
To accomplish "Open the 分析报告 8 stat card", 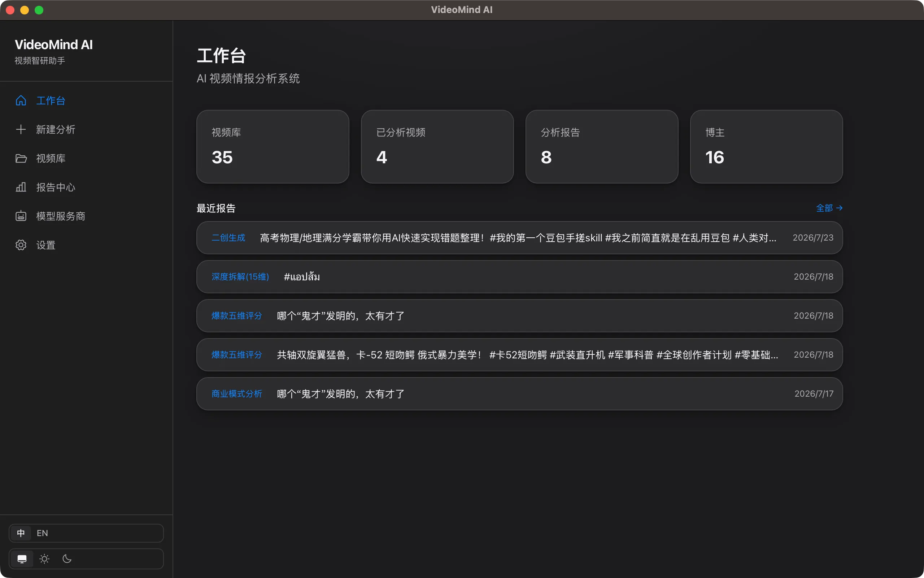I will pyautogui.click(x=602, y=147).
